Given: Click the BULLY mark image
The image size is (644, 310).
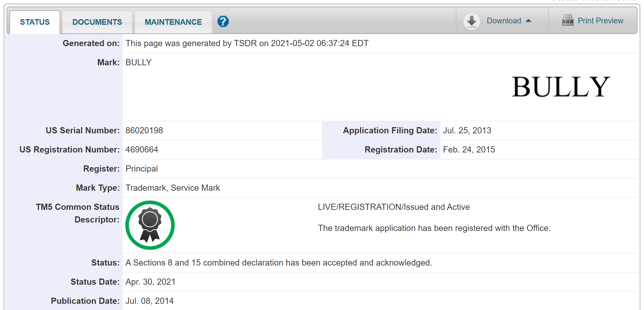Looking at the screenshot, I should [x=561, y=87].
